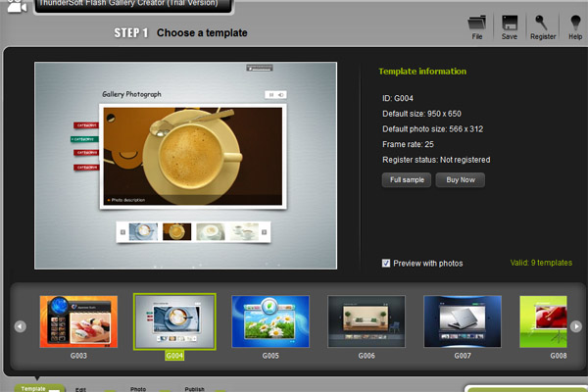This screenshot has height=392, width=588.
Task: Click the camera logo icon
Action: pyautogui.click(x=17, y=6)
